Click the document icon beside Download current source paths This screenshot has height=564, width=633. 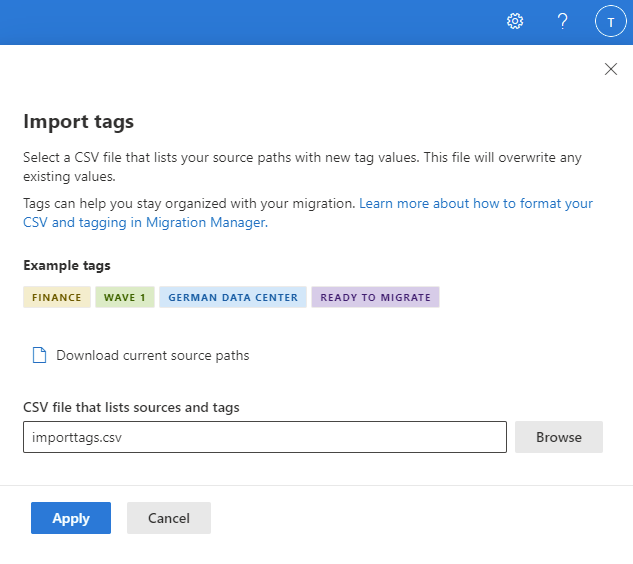tap(39, 355)
